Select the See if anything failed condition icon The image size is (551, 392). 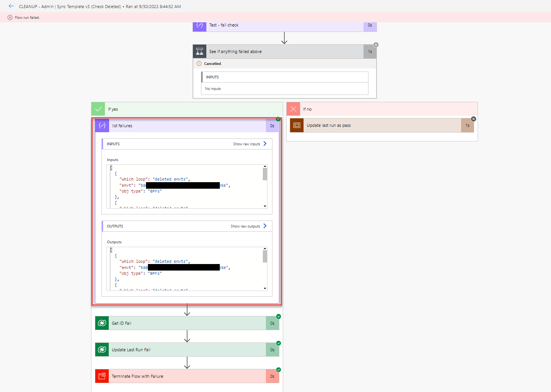199,51
